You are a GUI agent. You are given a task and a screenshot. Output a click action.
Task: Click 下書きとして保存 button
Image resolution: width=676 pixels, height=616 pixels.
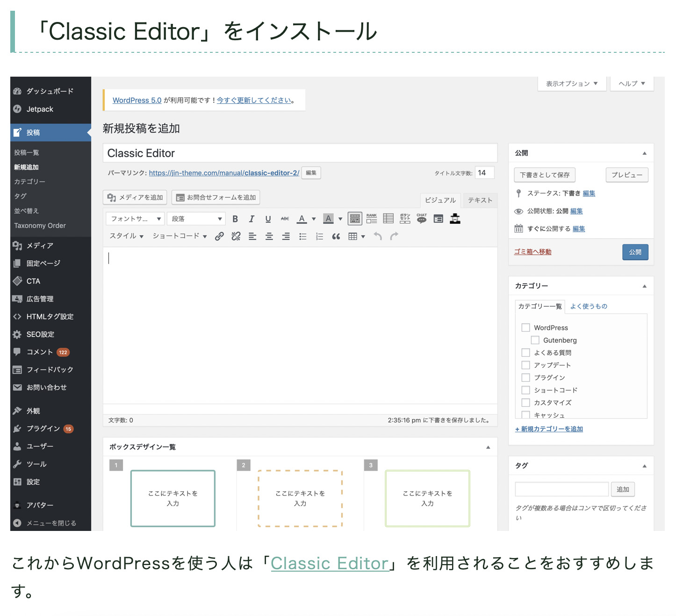[x=545, y=175]
